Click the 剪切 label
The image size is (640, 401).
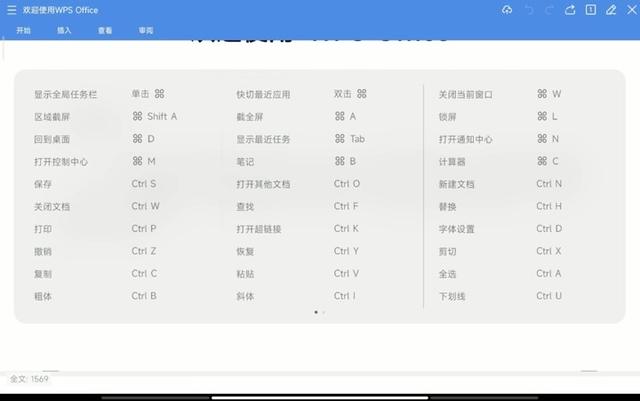tap(448, 252)
